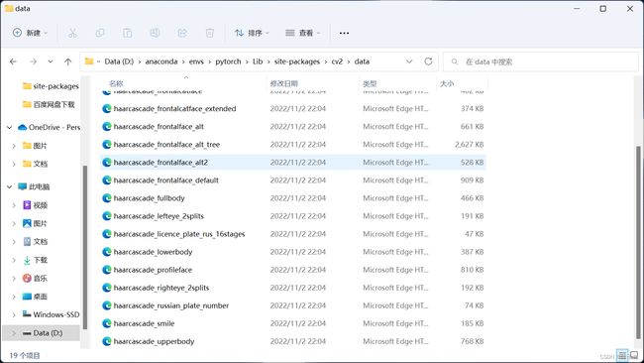
Task: Collapse the This PC (此电脑) node
Action: [9, 186]
